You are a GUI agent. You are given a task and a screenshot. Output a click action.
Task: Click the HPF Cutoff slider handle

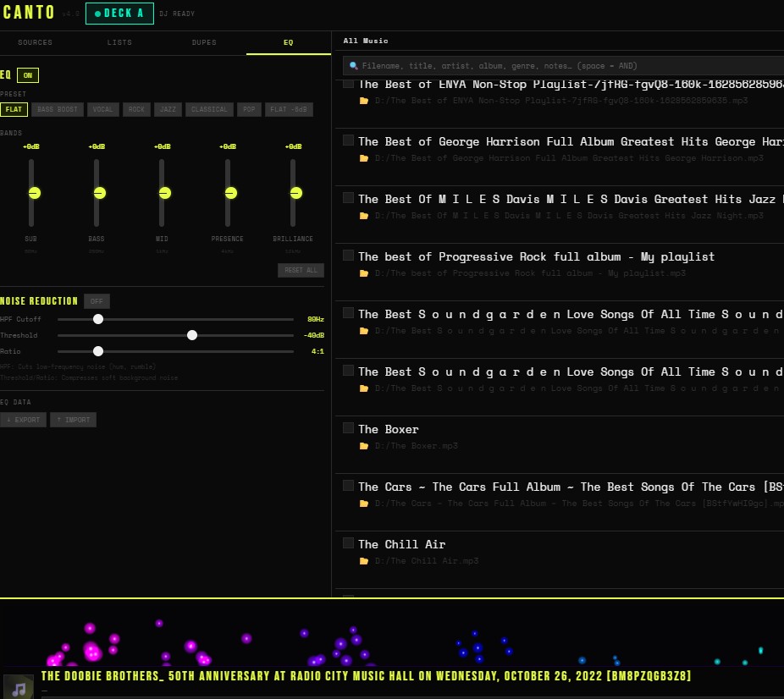click(98, 319)
